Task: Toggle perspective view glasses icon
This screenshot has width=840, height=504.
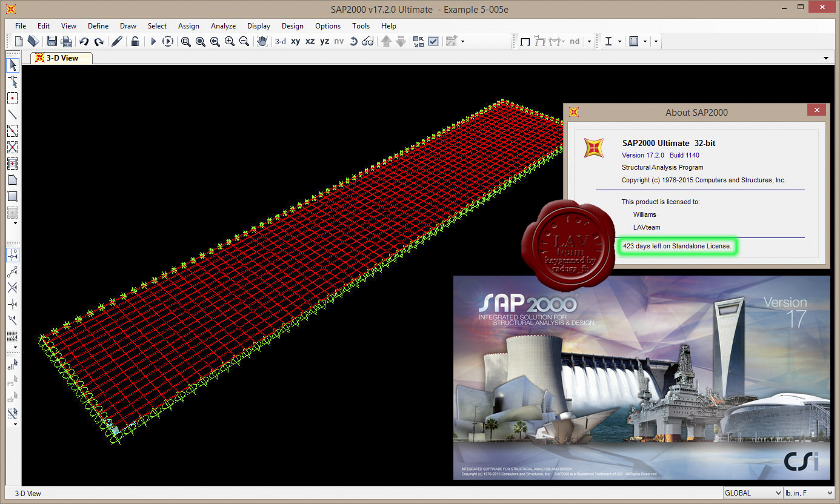Action: click(368, 41)
